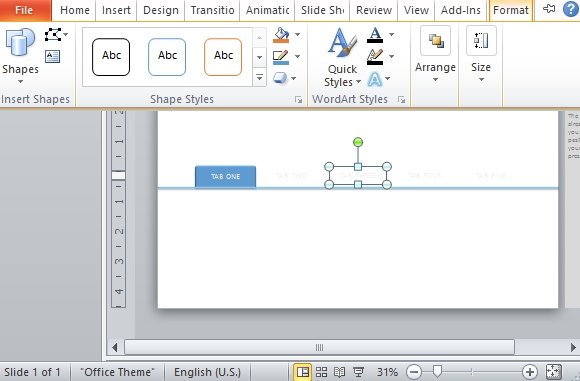This screenshot has height=381, width=580.
Task: Show next row of Shape Styles
Action: 260,57
